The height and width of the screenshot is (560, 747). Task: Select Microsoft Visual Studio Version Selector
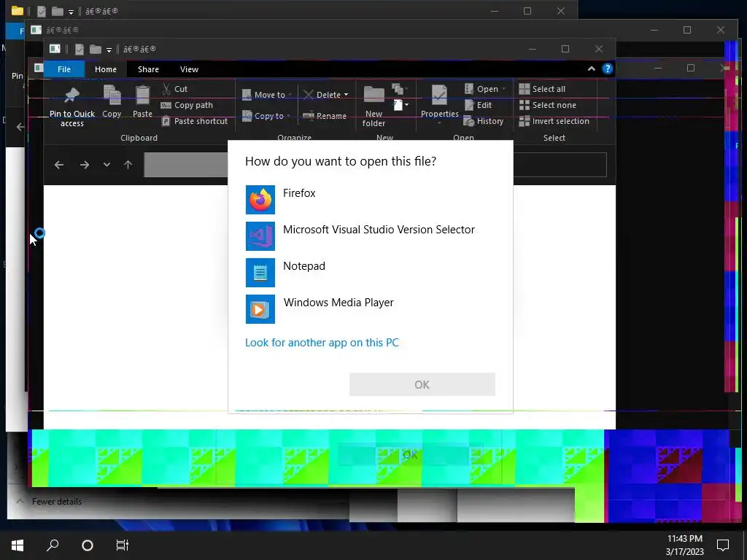(x=370, y=236)
